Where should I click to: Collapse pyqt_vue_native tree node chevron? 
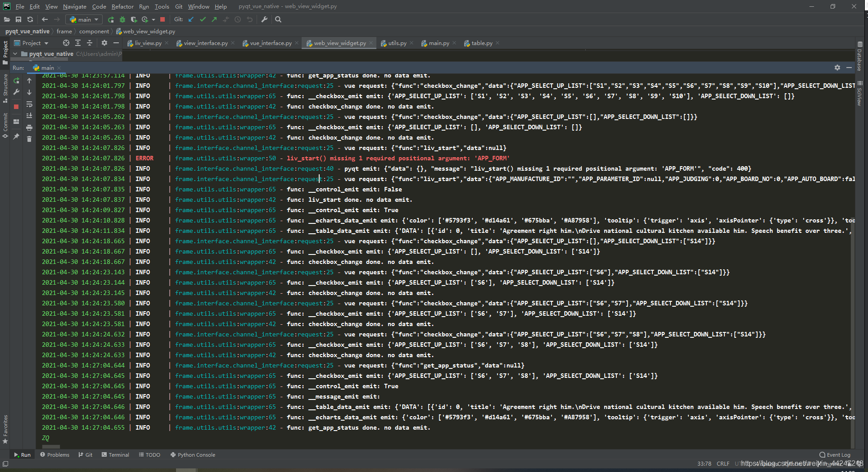(x=15, y=54)
